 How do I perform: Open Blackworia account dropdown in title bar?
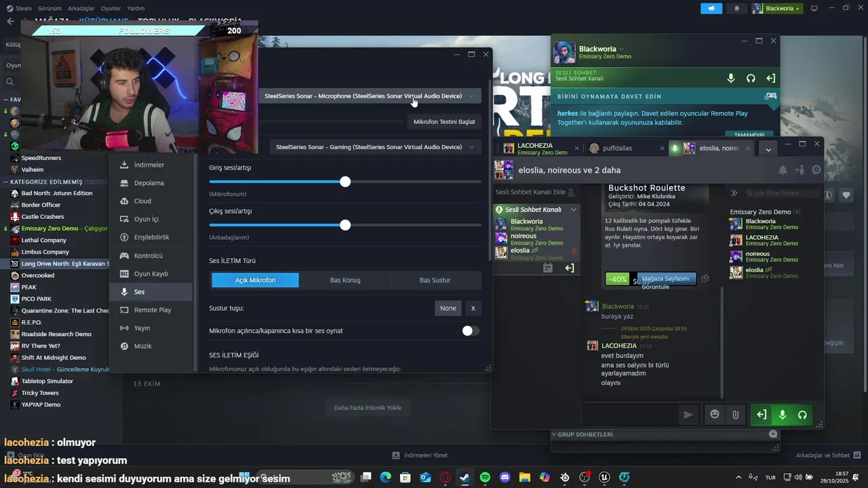click(776, 8)
